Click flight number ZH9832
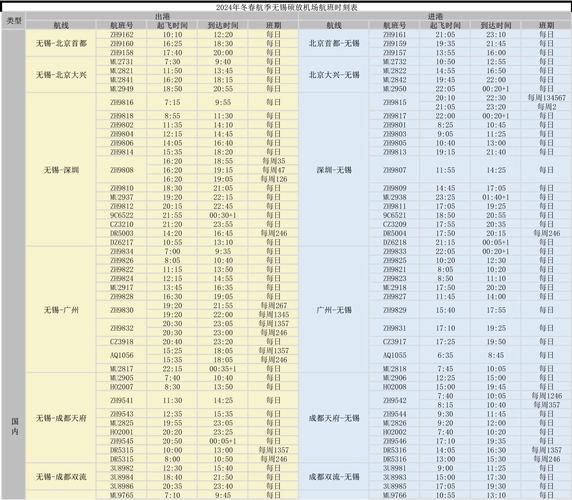The image size is (572, 500). click(x=121, y=328)
